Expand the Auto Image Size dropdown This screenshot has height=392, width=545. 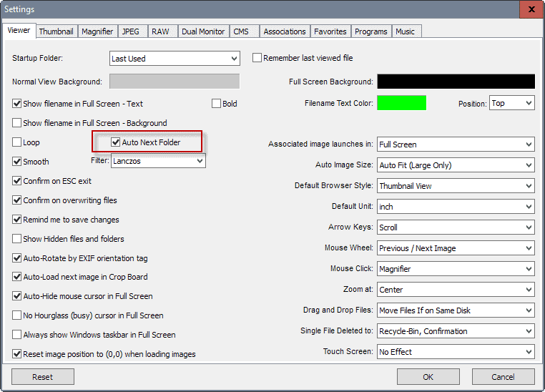[456, 165]
